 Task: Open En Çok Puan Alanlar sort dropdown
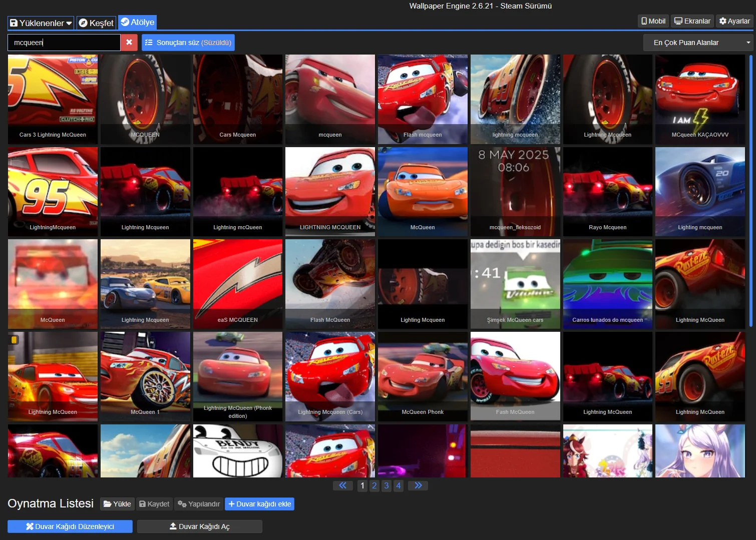698,43
